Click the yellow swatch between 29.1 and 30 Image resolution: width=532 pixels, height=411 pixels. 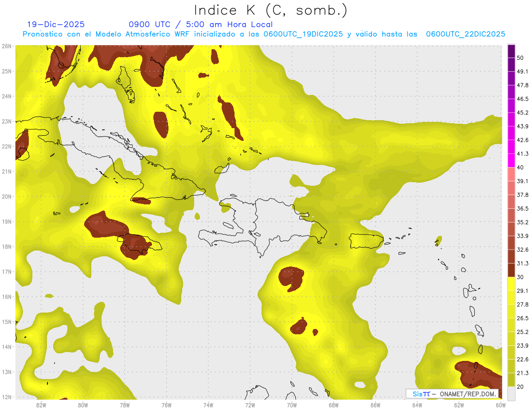[511, 284]
